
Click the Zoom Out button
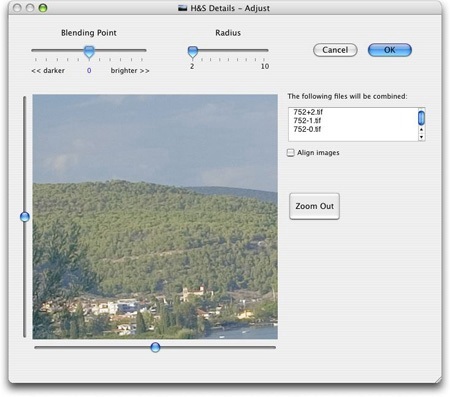coord(314,206)
